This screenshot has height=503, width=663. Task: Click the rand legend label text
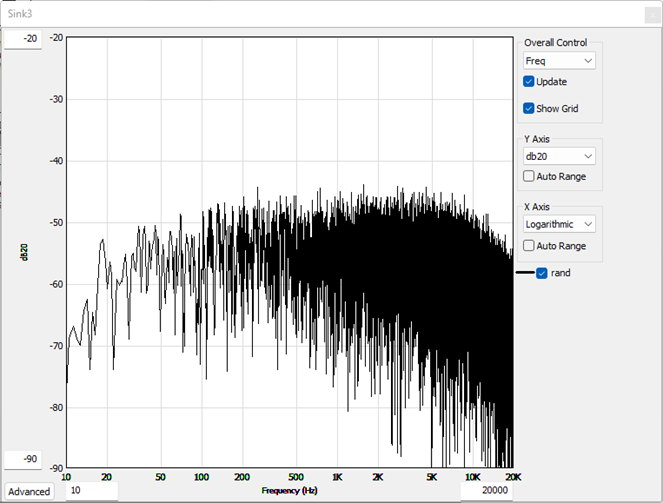point(560,273)
